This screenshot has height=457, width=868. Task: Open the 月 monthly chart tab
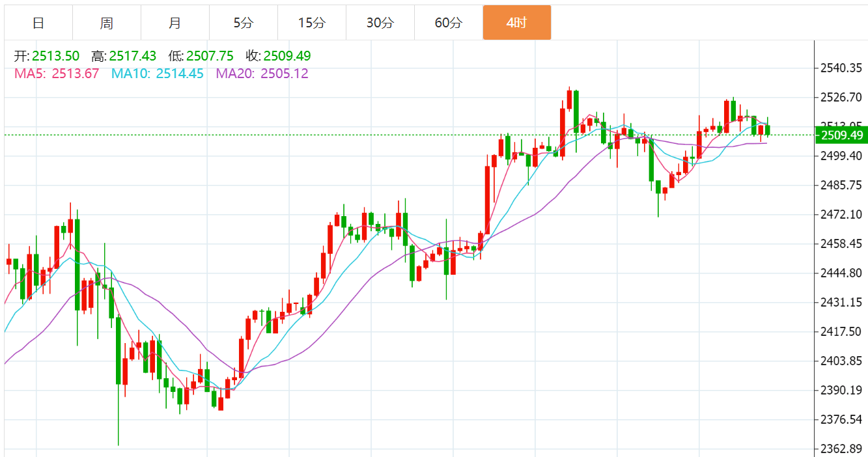(175, 23)
